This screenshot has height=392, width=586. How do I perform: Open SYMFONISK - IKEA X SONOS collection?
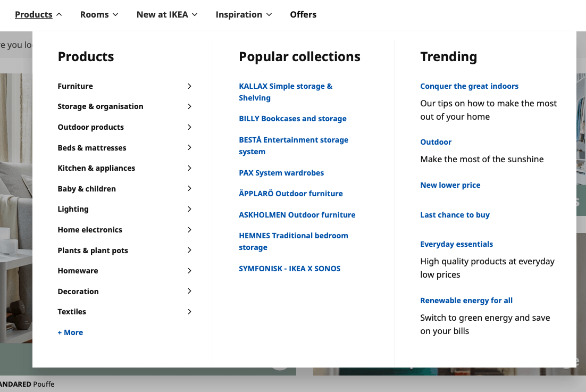coord(290,269)
